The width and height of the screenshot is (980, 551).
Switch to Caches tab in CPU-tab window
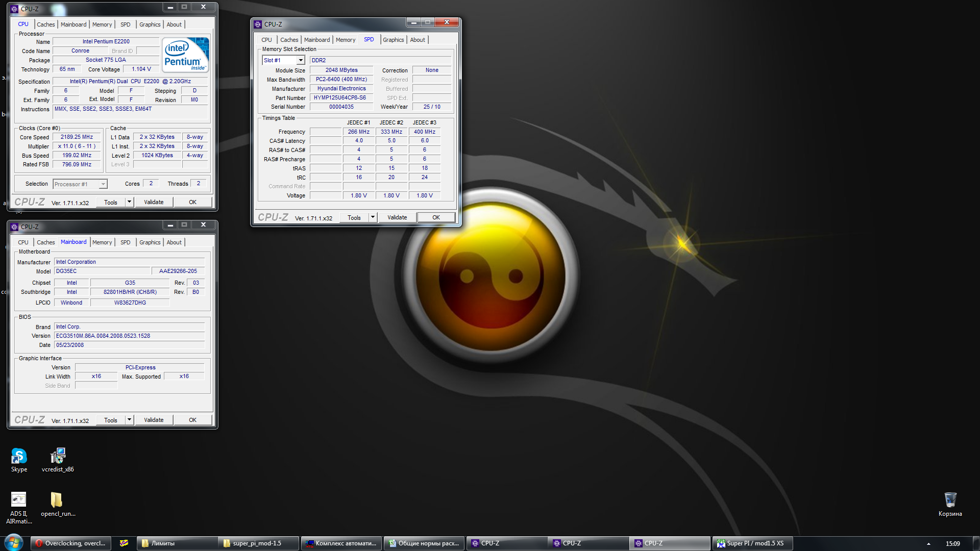45,24
